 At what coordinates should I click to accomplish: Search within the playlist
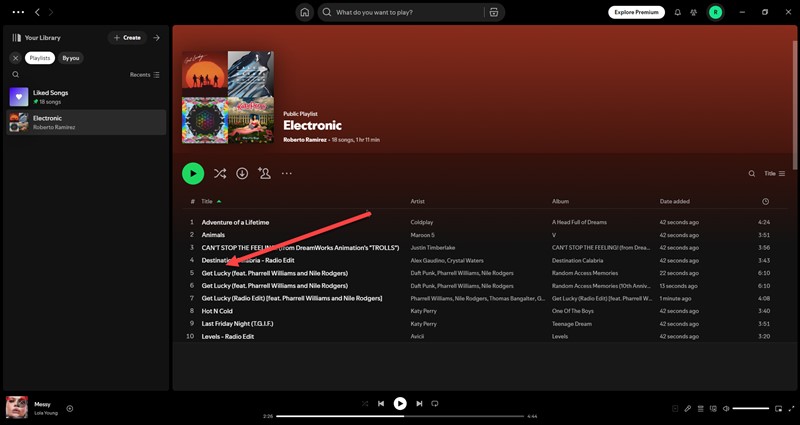pyautogui.click(x=752, y=173)
